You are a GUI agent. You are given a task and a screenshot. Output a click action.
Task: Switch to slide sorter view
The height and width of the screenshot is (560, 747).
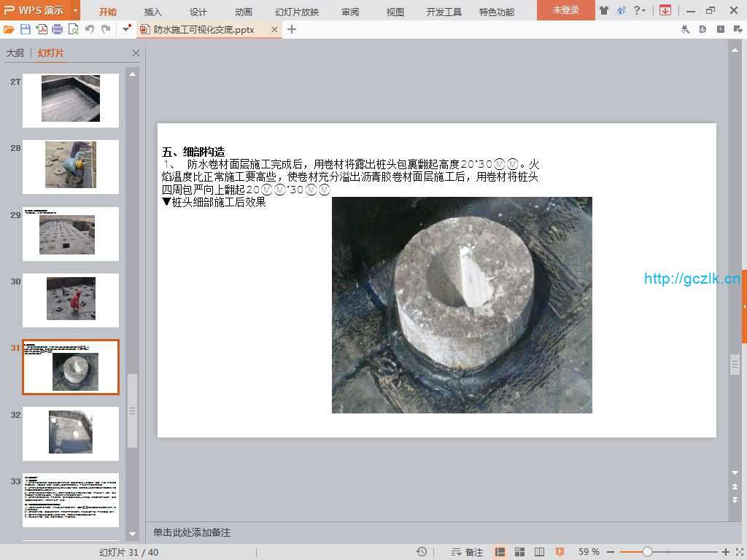pyautogui.click(x=520, y=552)
